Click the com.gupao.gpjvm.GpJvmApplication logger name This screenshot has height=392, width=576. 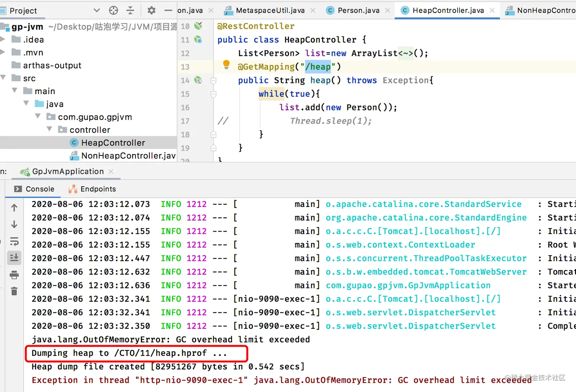pos(408,285)
